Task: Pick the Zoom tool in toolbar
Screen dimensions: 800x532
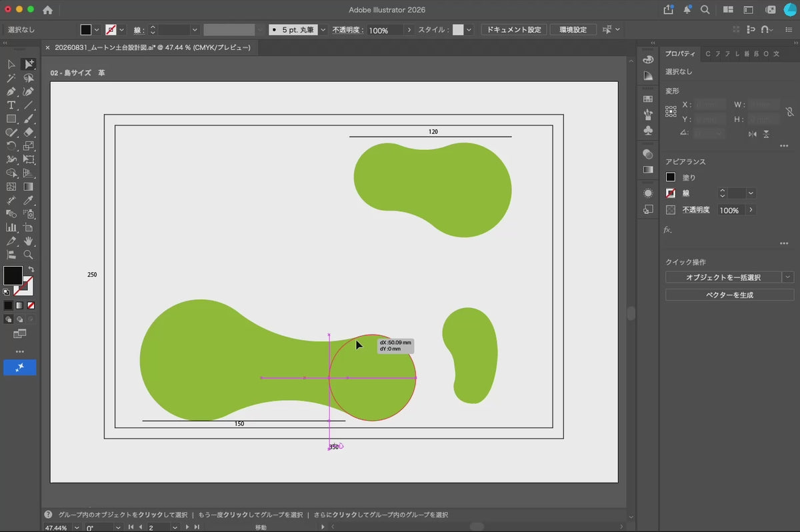Action: tap(29, 255)
